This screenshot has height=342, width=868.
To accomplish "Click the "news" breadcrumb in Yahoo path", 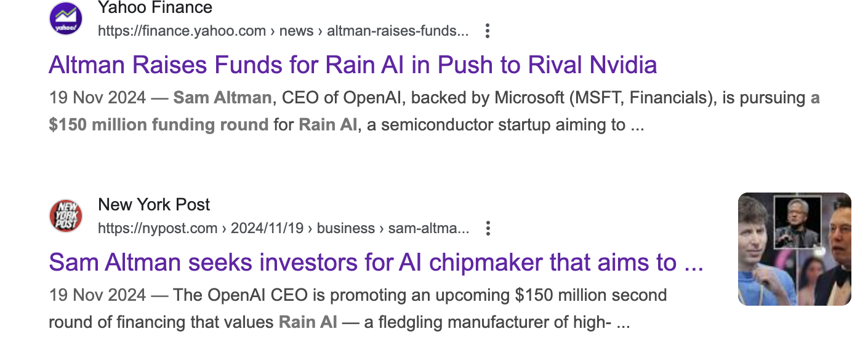I will (297, 31).
